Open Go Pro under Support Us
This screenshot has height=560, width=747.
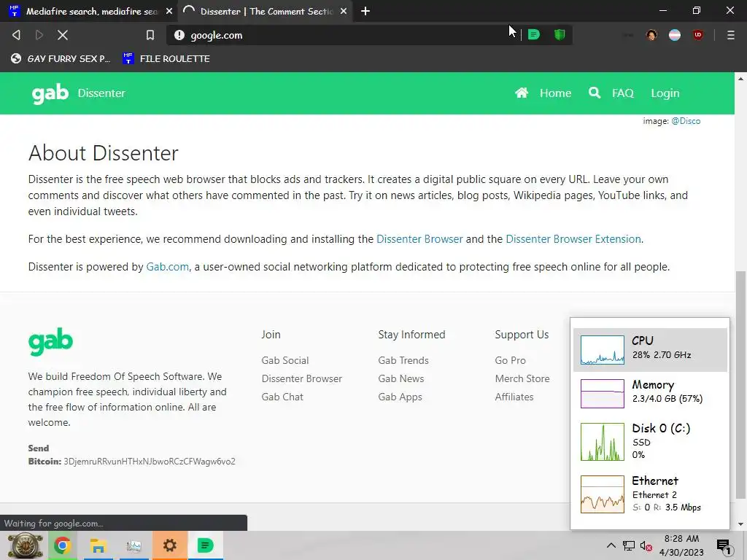click(510, 360)
